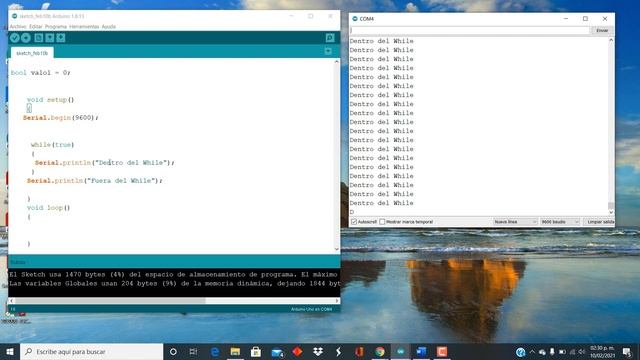Click 'Arduino Uno en COM4' status text
This screenshot has width=640, height=360.
[311, 309]
